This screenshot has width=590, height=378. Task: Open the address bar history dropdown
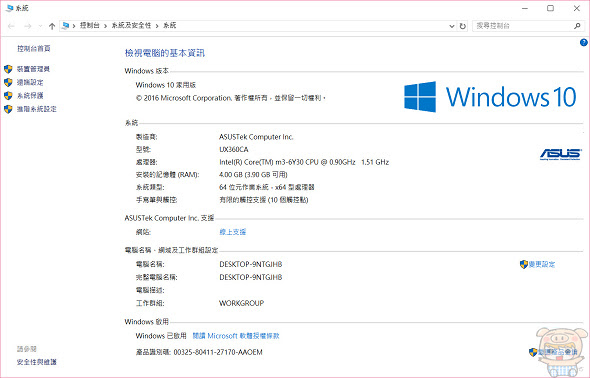click(452, 26)
